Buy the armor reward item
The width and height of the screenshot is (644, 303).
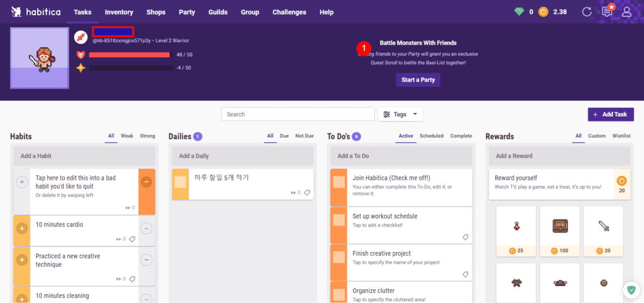click(516, 283)
